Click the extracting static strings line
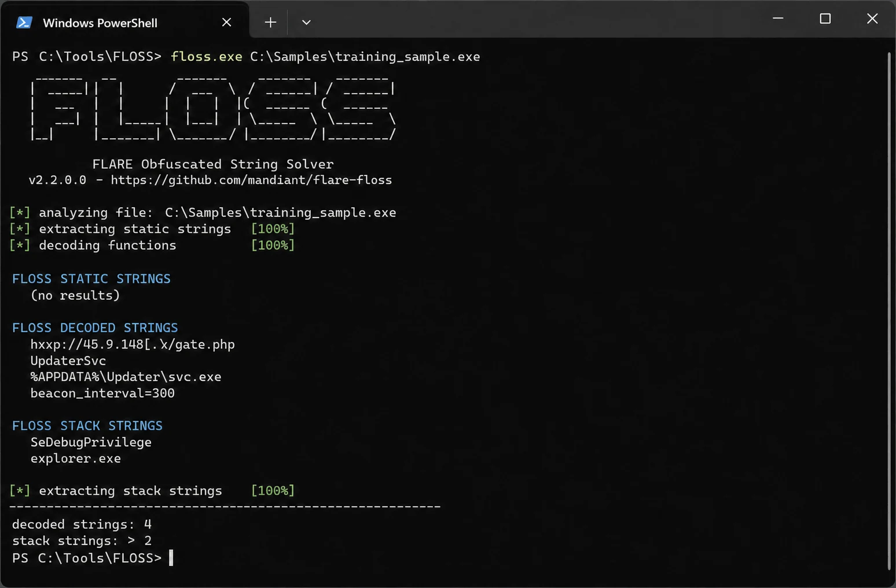 [152, 229]
